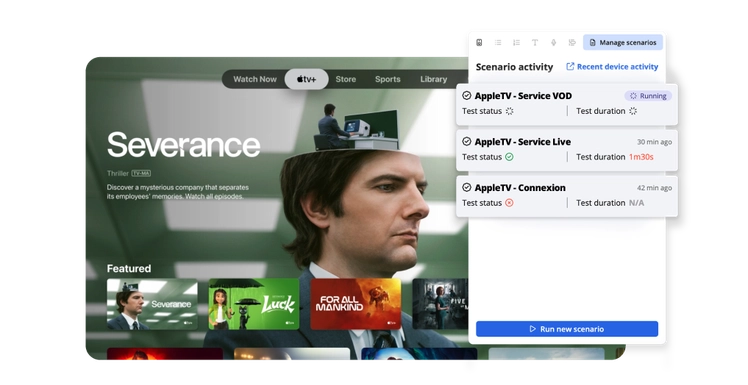The width and height of the screenshot is (748, 385).
Task: Open Manage scenarios
Action: 623,42
